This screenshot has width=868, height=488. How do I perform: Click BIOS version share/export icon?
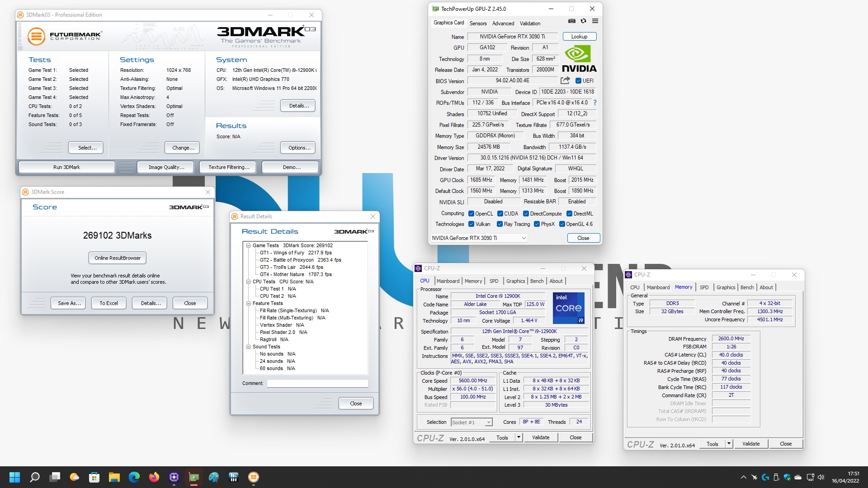point(565,80)
